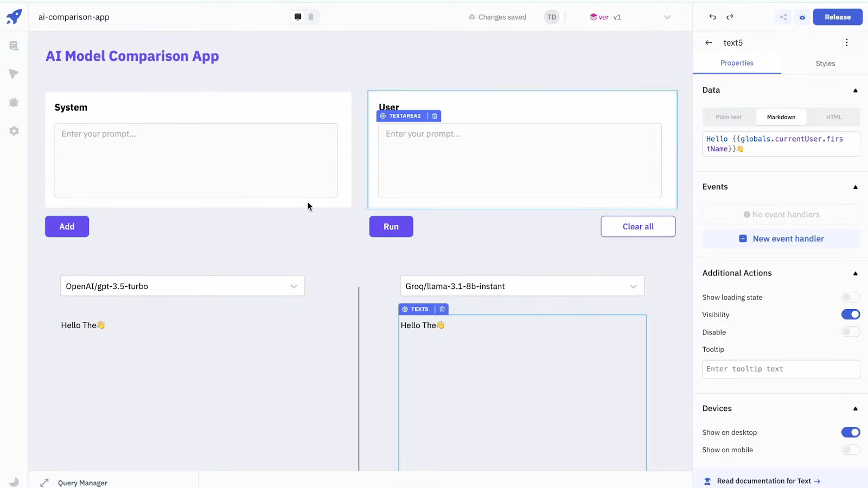The height and width of the screenshot is (488, 868).
Task: Open TEXTAREA2 widget settings gear handle
Action: pyautogui.click(x=383, y=116)
